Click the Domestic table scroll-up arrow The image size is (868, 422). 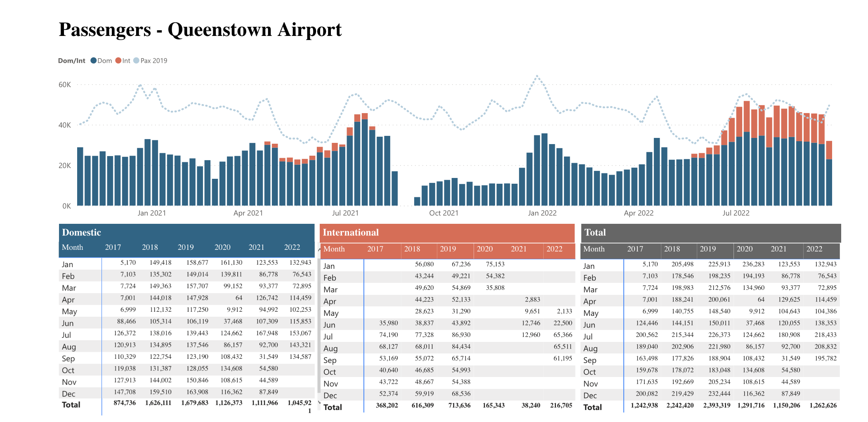tap(319, 249)
